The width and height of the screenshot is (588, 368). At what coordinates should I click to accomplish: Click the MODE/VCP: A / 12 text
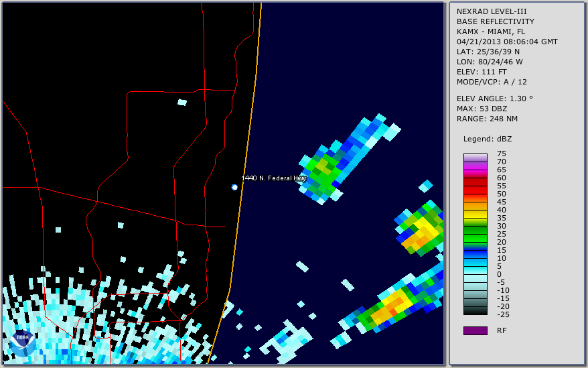tap(492, 82)
